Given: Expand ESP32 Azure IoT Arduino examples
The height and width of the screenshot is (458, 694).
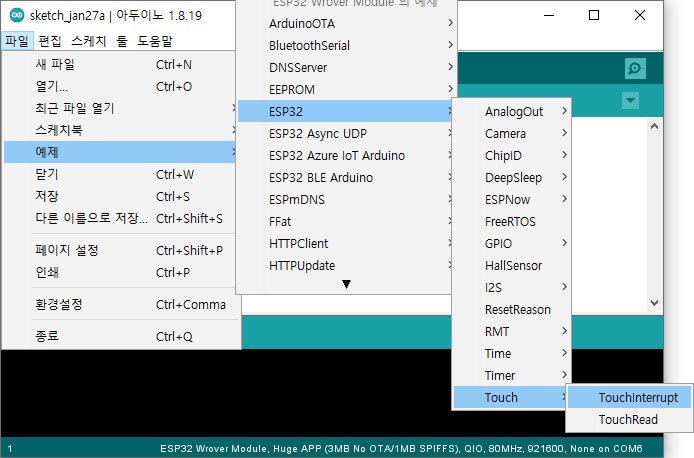Looking at the screenshot, I should point(346,155).
